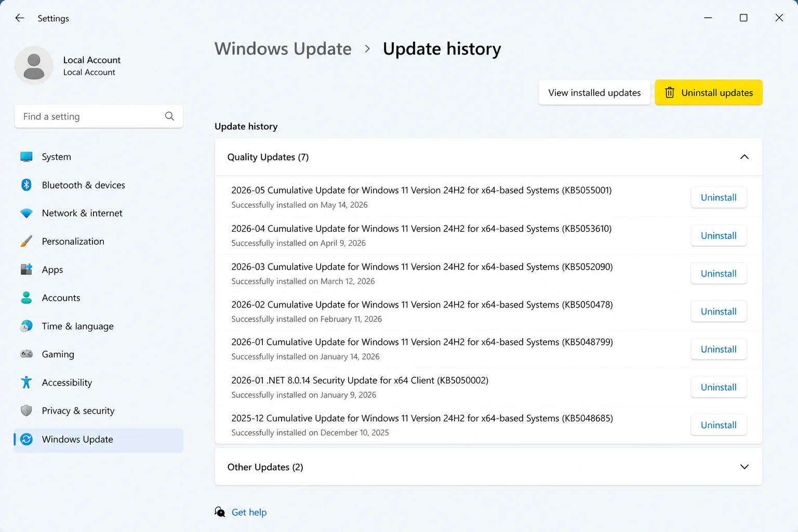The width and height of the screenshot is (798, 532).
Task: Click the Other Updates (2) header
Action: point(488,467)
